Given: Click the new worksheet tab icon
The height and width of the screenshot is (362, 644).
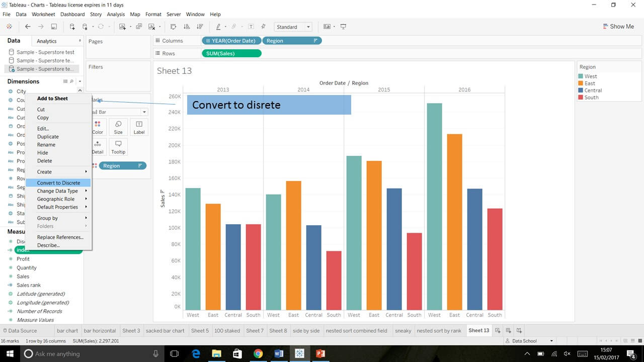Looking at the screenshot, I should pos(498,330).
